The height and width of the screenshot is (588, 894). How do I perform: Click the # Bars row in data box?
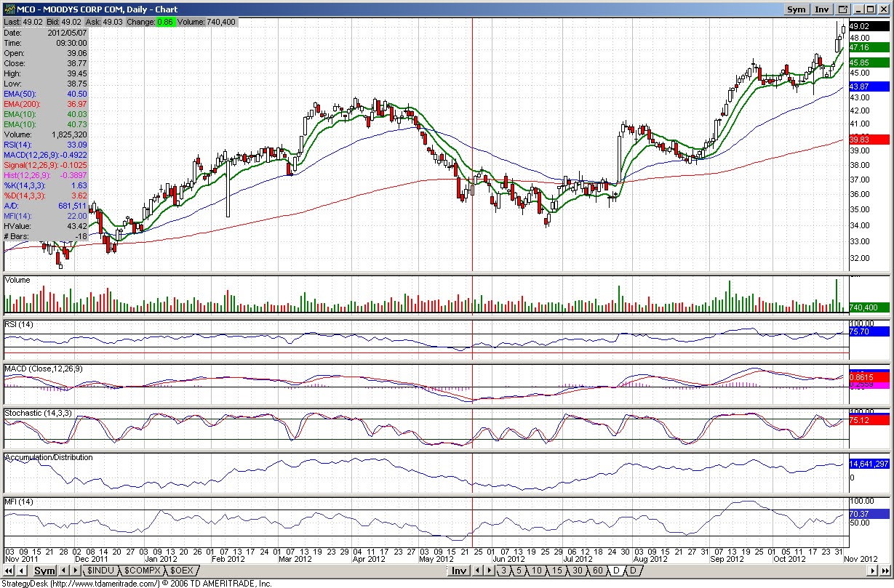pos(45,236)
